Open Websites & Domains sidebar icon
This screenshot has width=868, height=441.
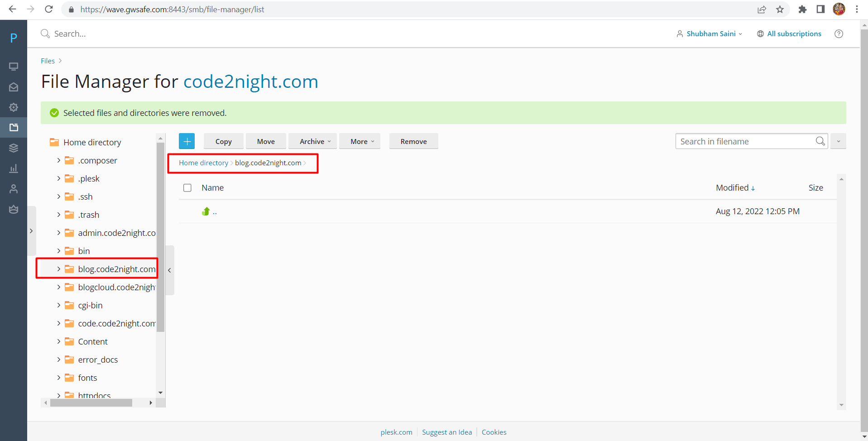pyautogui.click(x=14, y=67)
